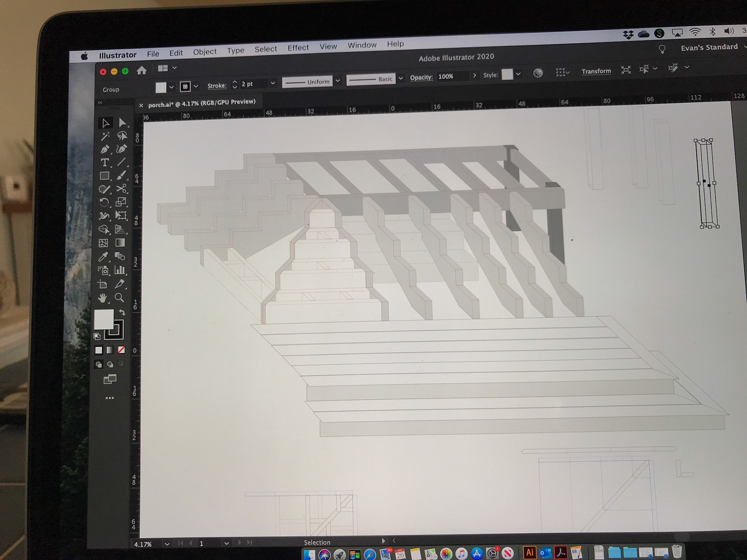Open the zoom level dropdown at bottom
Viewport: 747px width, 560px height.
(x=167, y=544)
